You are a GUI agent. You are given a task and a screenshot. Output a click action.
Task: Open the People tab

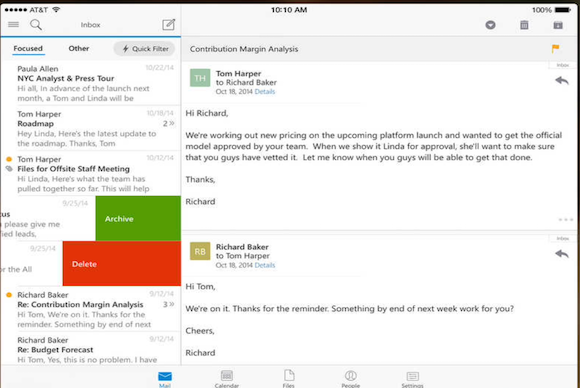(x=350, y=379)
